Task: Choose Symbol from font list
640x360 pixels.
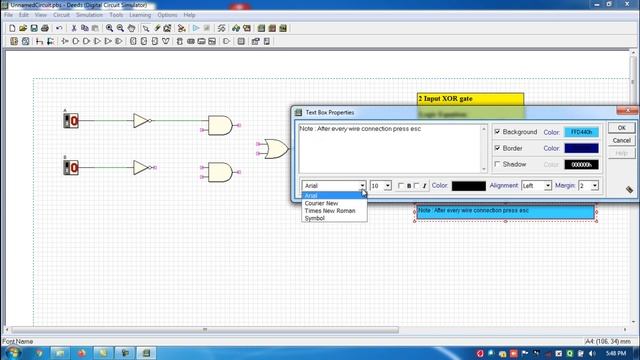Action: tap(334, 218)
